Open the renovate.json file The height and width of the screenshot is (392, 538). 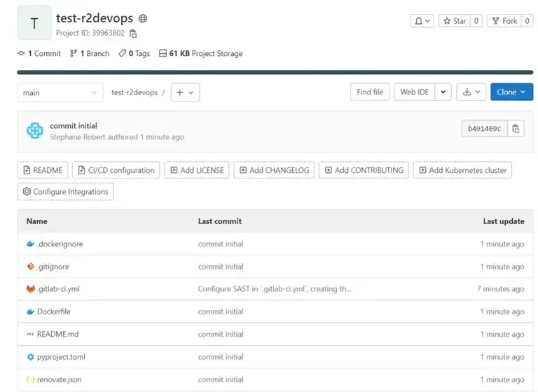(x=60, y=379)
